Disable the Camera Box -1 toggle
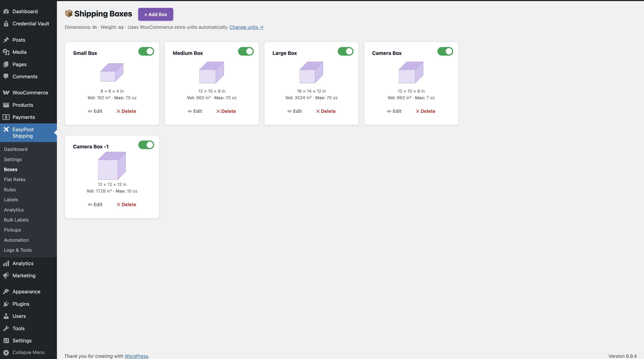This screenshot has height=359, width=644. coord(146,145)
